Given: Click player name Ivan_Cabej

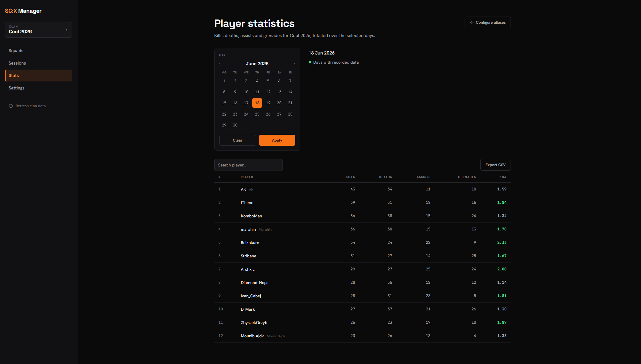Looking at the screenshot, I should coord(251,296).
